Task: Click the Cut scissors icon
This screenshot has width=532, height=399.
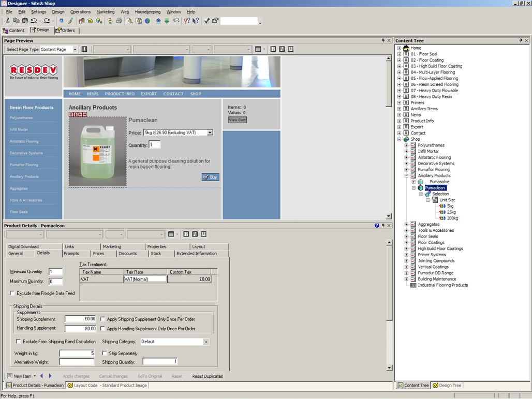Action: coord(8,21)
